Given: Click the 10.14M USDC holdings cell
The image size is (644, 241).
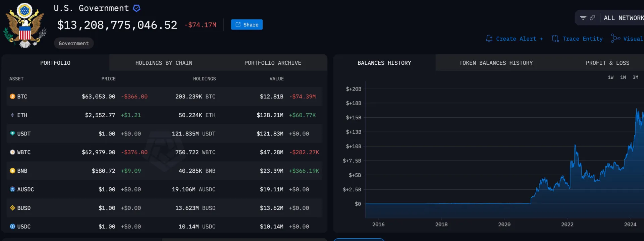Looking at the screenshot, I should coord(197,227).
